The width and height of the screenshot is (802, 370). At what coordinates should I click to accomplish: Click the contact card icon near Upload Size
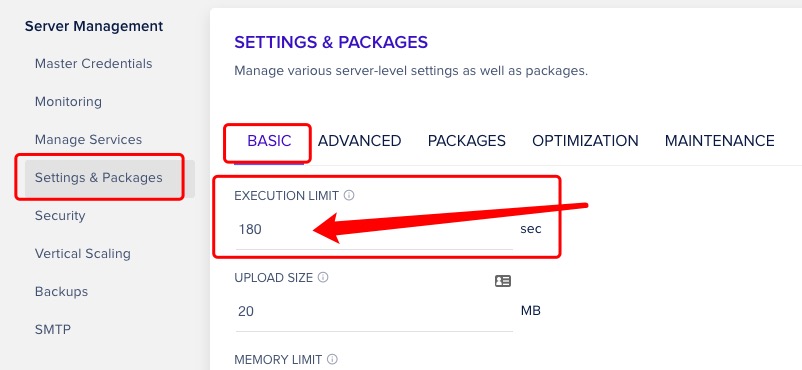coord(503,281)
